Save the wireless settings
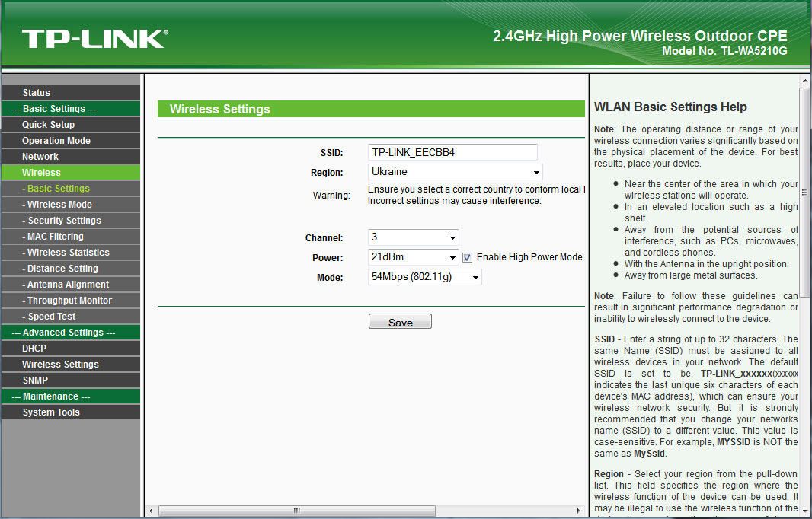Screen dimensions: 812x519 coord(400,320)
